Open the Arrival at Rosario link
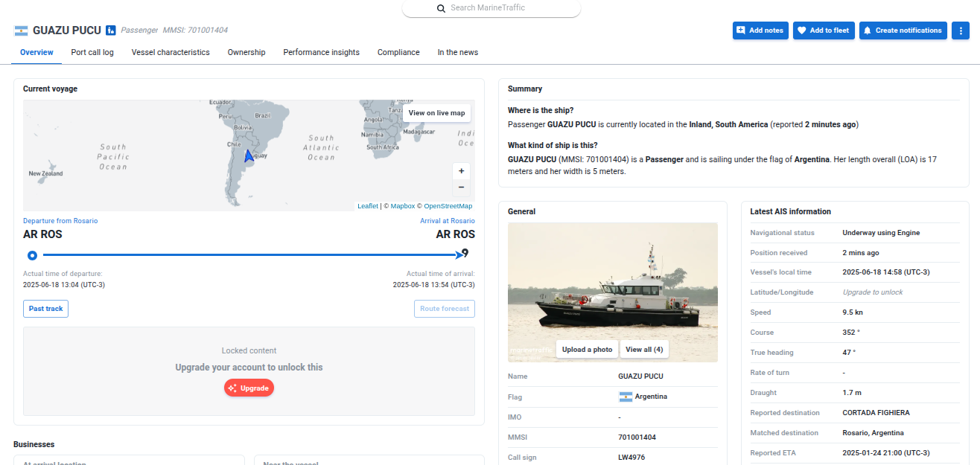Image resolution: width=980 pixels, height=465 pixels. tap(448, 221)
